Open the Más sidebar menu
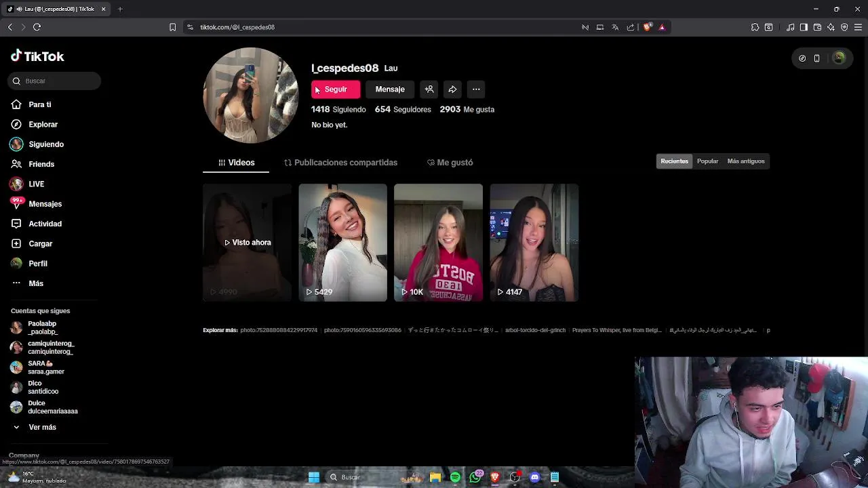This screenshot has width=868, height=488. tap(27, 283)
